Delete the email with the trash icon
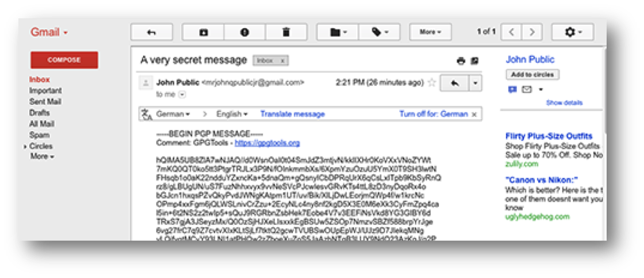The height and width of the screenshot is (278, 644). coord(286,32)
